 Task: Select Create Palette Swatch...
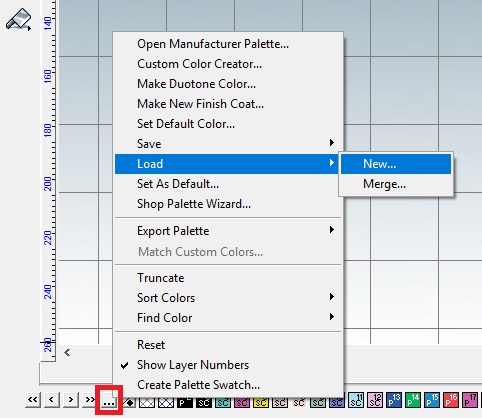tap(228, 385)
